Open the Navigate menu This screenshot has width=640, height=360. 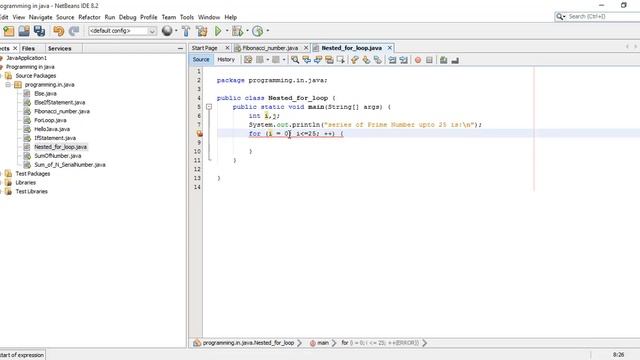[40, 17]
